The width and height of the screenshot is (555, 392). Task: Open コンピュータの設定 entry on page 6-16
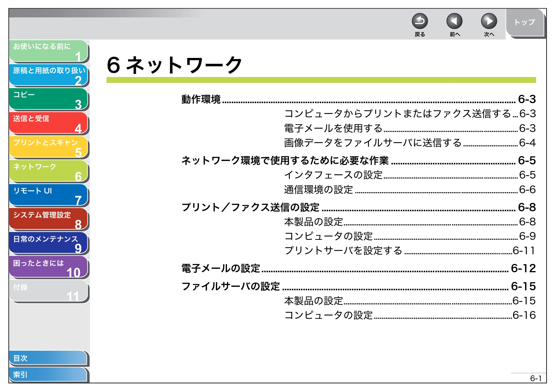[410, 315]
